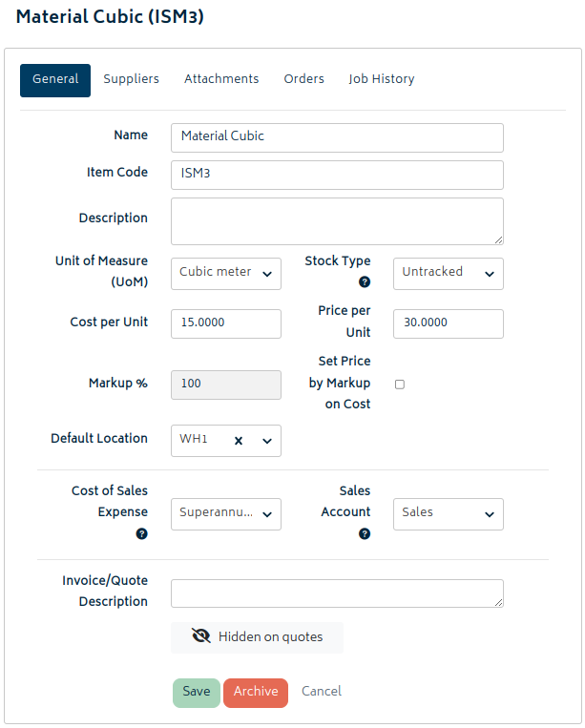View the Job History tab

pos(382,79)
